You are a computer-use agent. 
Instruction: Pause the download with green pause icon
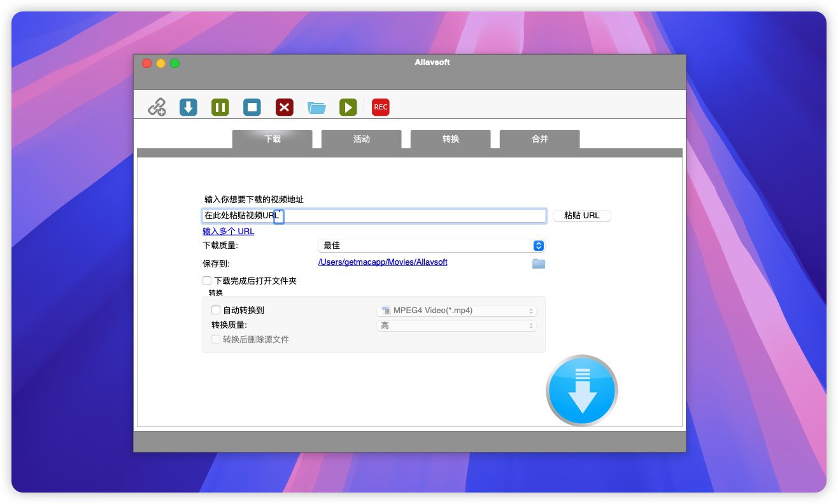[220, 107]
